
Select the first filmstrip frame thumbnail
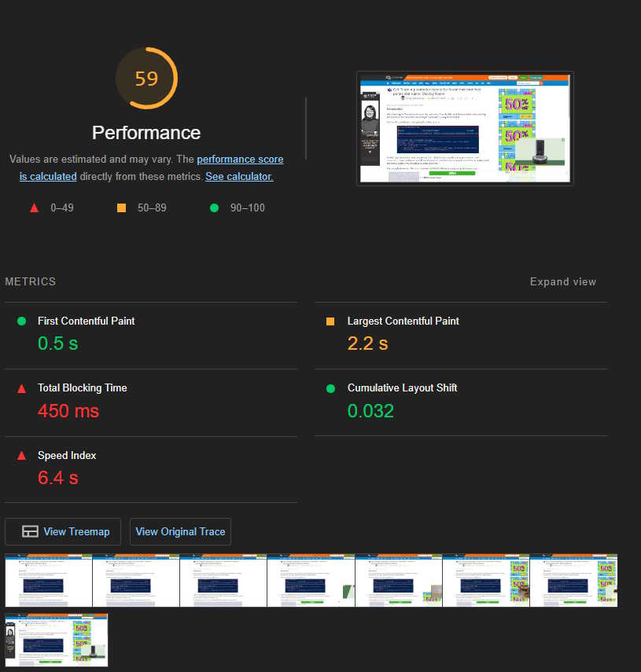[x=48, y=580]
